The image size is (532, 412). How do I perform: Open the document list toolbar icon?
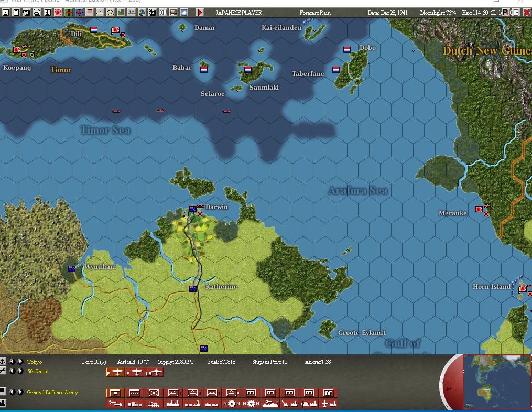pos(16,13)
